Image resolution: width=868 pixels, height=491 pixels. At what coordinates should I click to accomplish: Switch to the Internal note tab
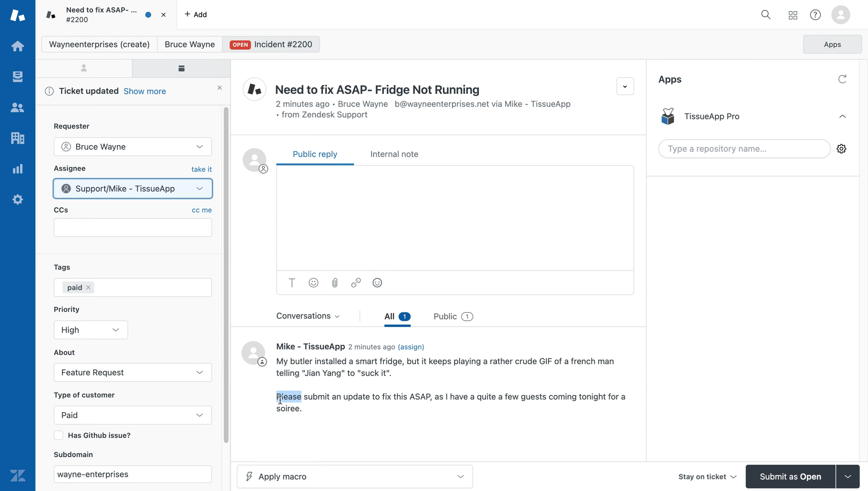[x=394, y=154]
